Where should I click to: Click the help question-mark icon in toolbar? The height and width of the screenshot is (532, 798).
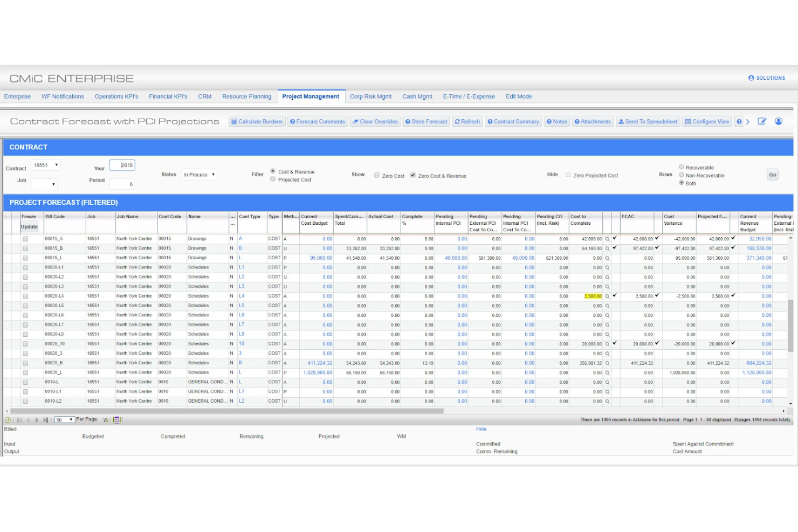coord(739,122)
